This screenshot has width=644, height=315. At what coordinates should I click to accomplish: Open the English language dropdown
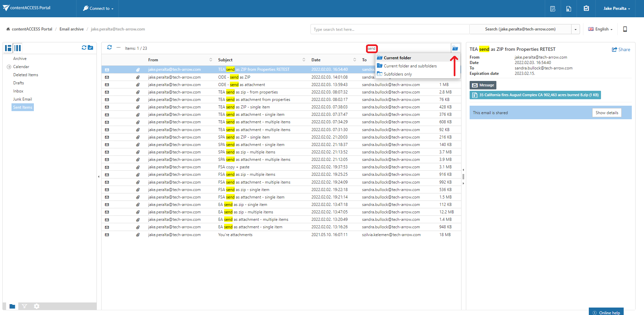point(600,29)
